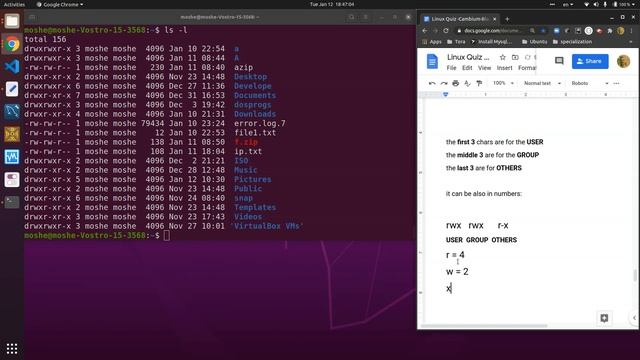640x360 pixels.
Task: Open comment history in Docs
Action: pyautogui.click(x=559, y=61)
